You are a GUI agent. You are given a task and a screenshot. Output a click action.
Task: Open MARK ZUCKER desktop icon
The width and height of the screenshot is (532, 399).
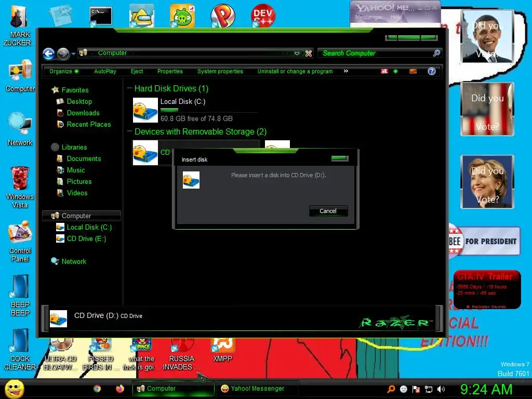(x=19, y=25)
